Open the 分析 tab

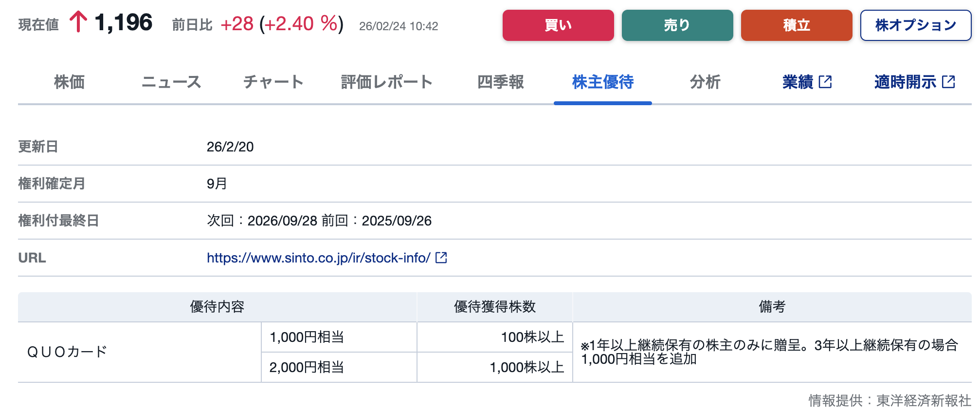coord(705,82)
